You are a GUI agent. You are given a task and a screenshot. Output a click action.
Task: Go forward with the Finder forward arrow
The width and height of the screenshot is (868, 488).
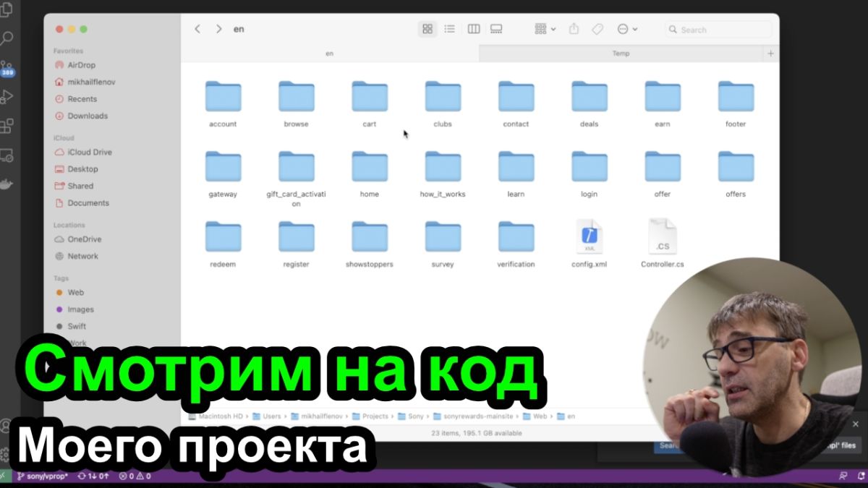click(218, 29)
